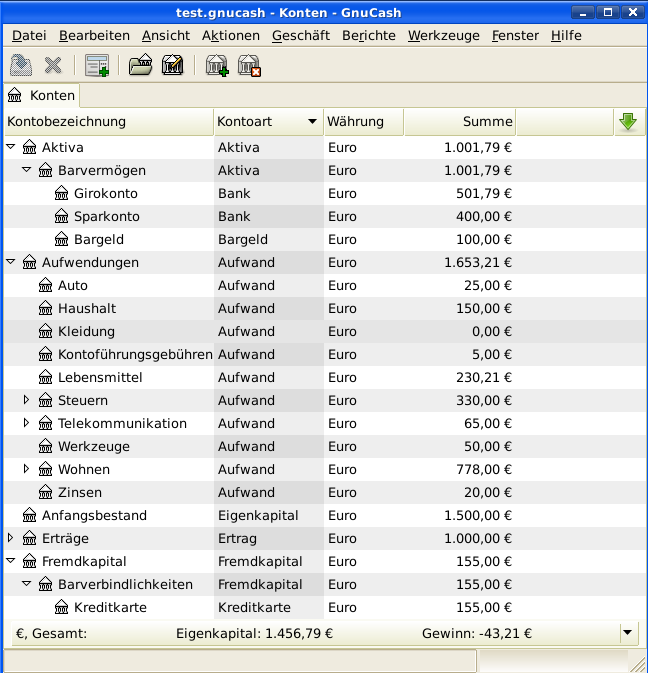648x673 pixels.
Task: Select the Lebensmittel account row
Action: point(100,377)
